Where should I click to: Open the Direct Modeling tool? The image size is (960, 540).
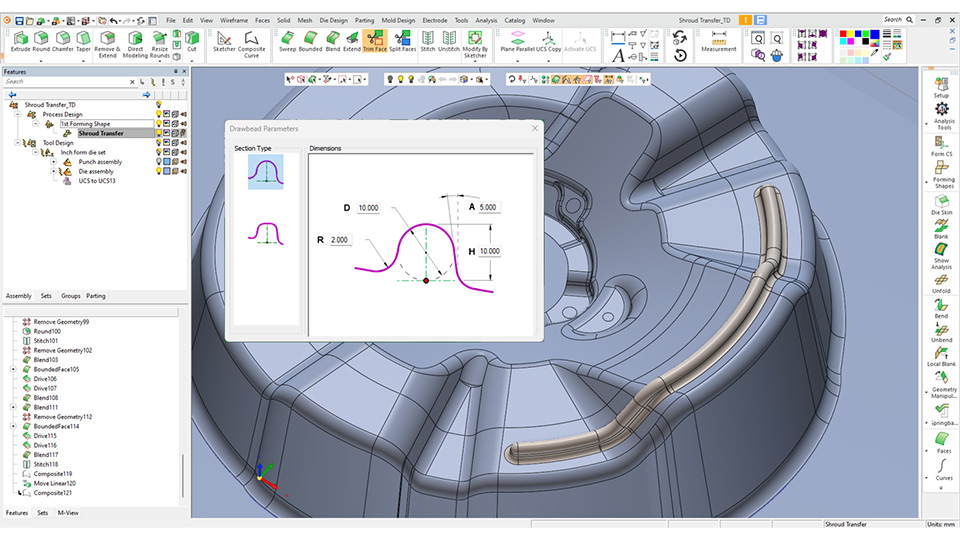pos(135,45)
